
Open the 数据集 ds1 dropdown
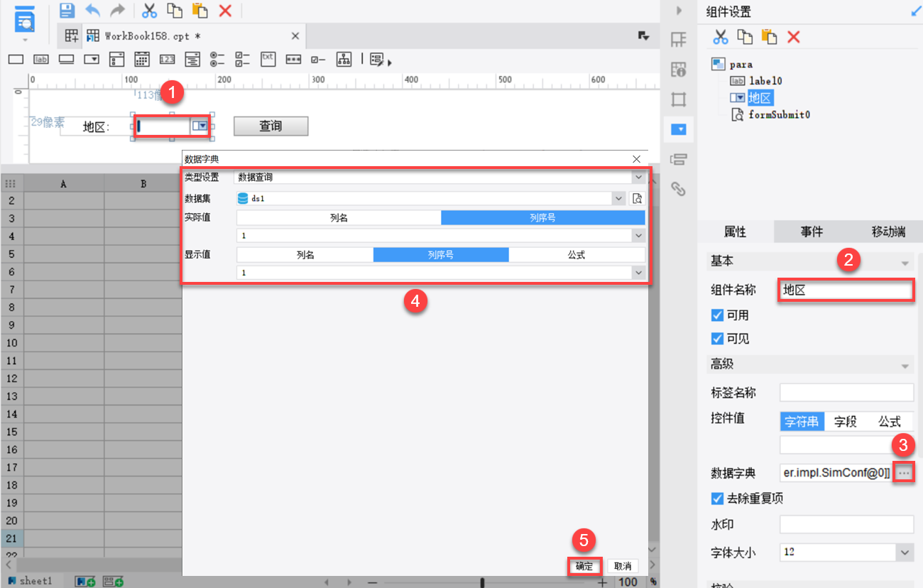[x=618, y=199]
